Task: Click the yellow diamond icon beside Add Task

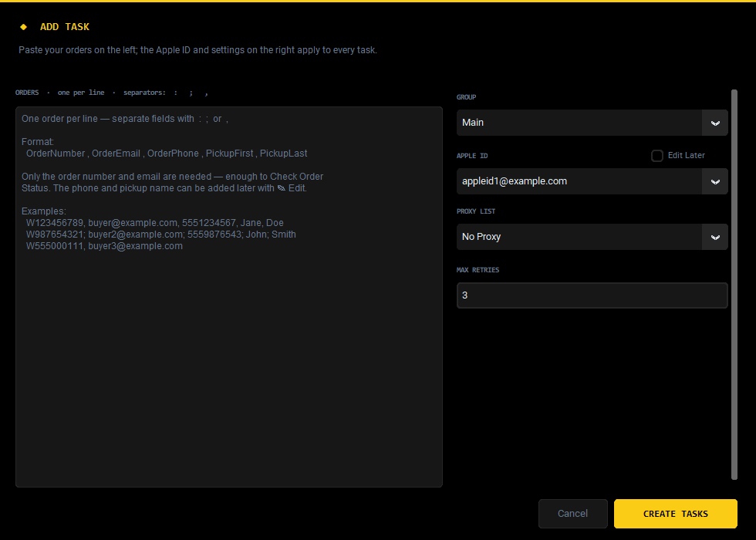Action: coord(23,27)
